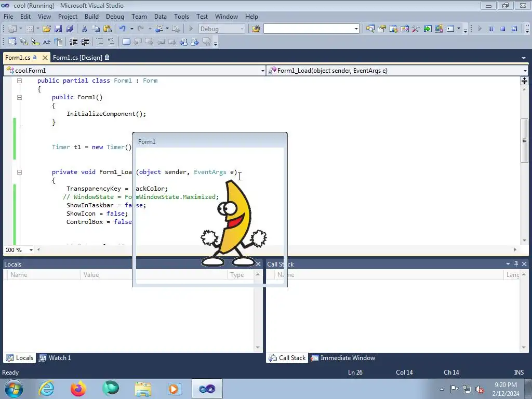The height and width of the screenshot is (399, 532).
Task: Go to previous bookmark icon
Action: [x=137, y=42]
